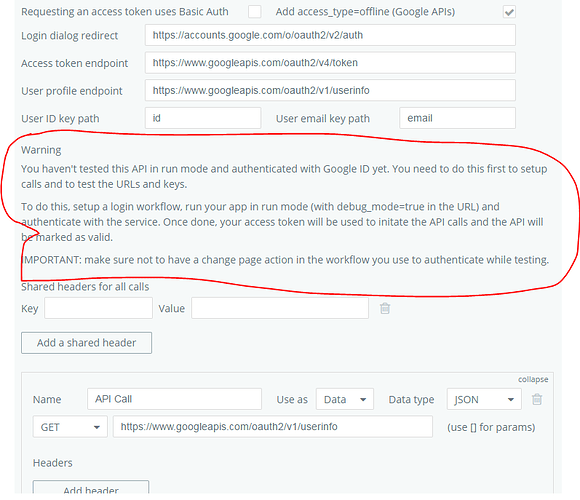Toggle 'Requesting an access token uses Basic Auth' checkbox

[254, 12]
